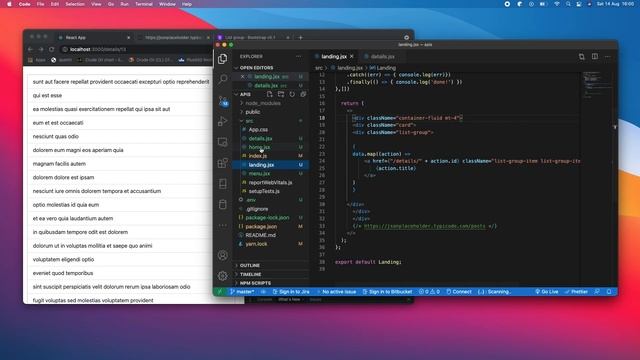This screenshot has height=360, width=640.
Task: Select the landing.jsx editor tab
Action: [333, 56]
